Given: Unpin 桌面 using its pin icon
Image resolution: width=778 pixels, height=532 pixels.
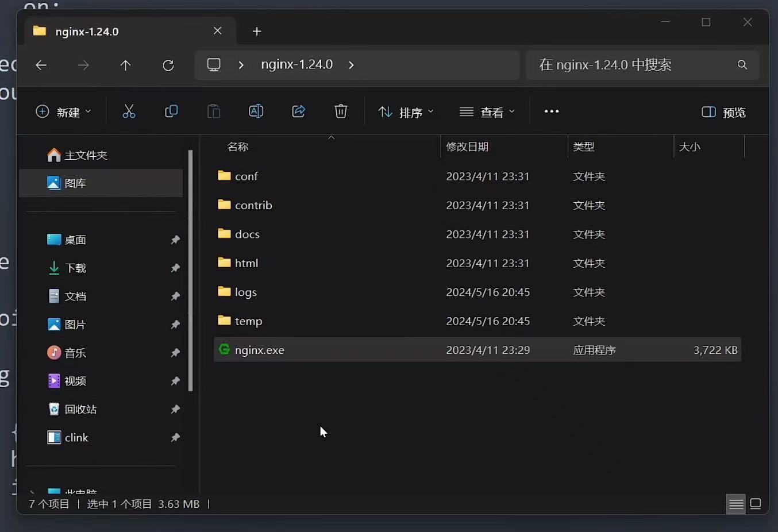Looking at the screenshot, I should coord(175,240).
